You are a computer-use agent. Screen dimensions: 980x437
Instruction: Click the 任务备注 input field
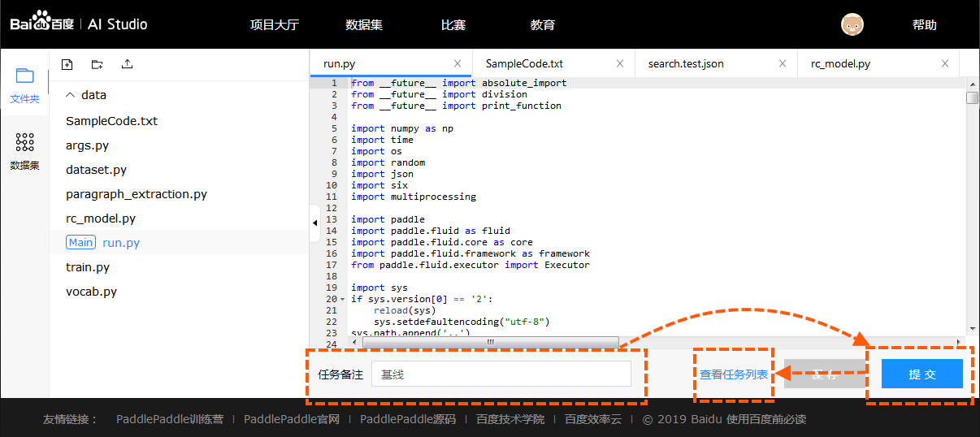click(501, 374)
